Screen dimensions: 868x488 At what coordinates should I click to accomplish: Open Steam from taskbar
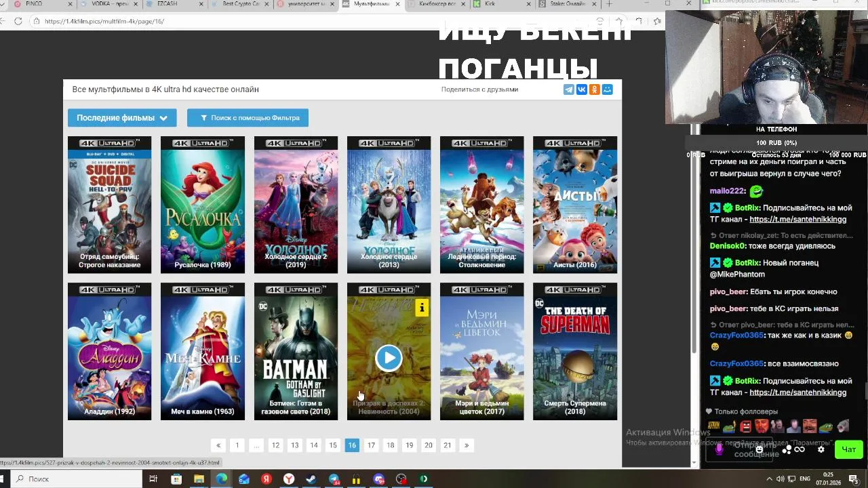coord(311,479)
